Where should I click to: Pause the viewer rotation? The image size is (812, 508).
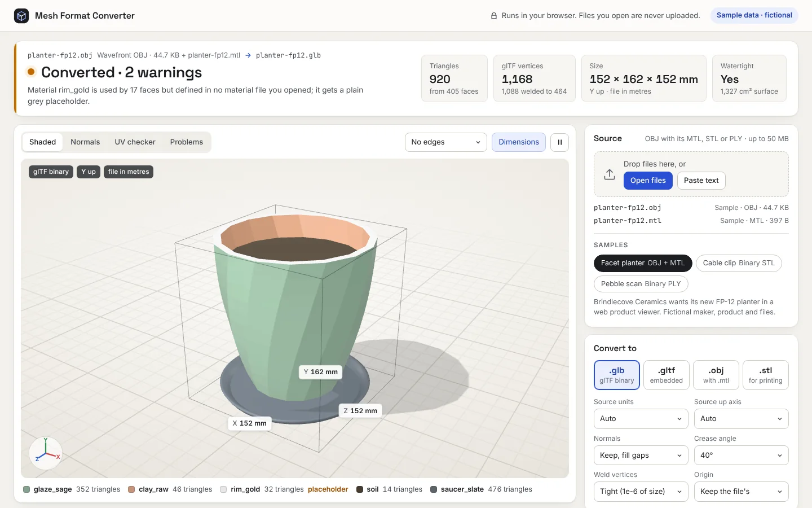(560, 142)
